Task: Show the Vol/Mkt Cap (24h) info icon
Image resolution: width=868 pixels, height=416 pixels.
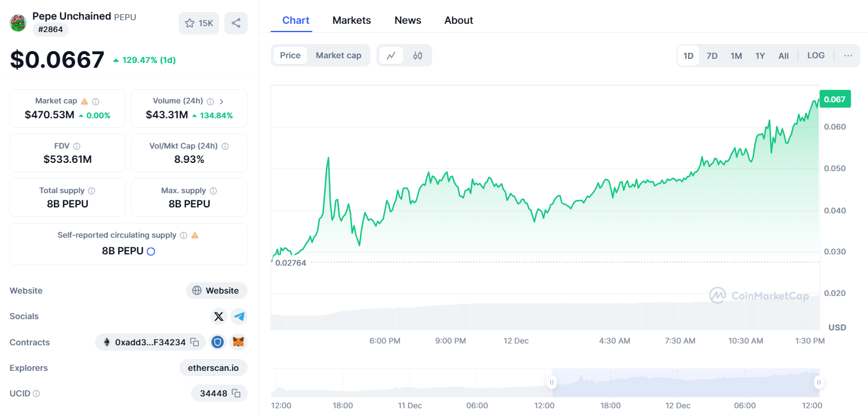Action: 225,146
